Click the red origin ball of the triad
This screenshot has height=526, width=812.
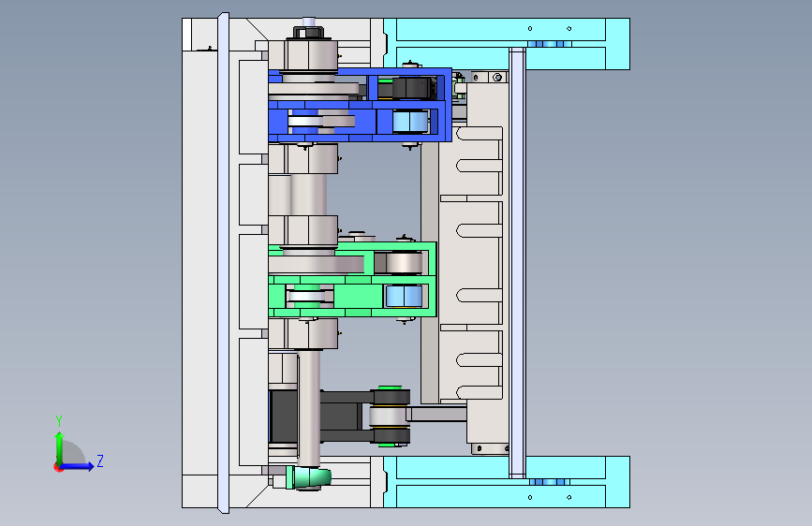(58, 467)
